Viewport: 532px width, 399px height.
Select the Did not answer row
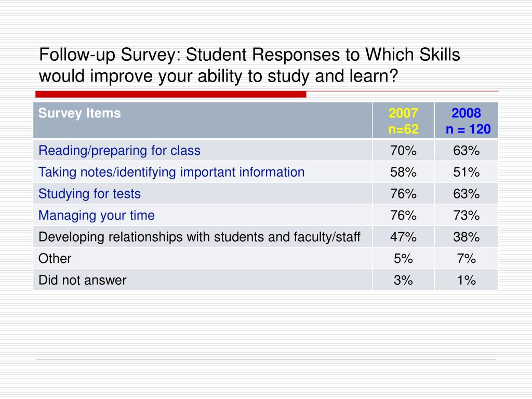[x=265, y=280]
